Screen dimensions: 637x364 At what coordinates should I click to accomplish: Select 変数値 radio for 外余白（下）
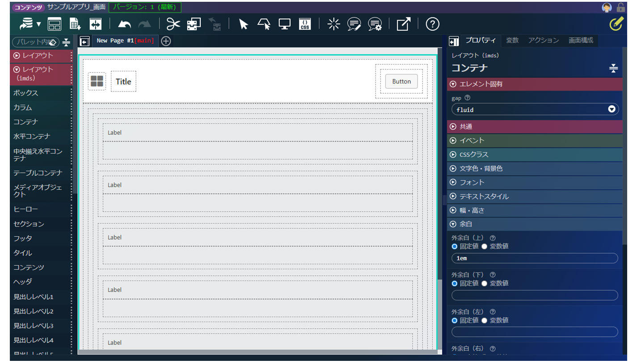click(484, 283)
